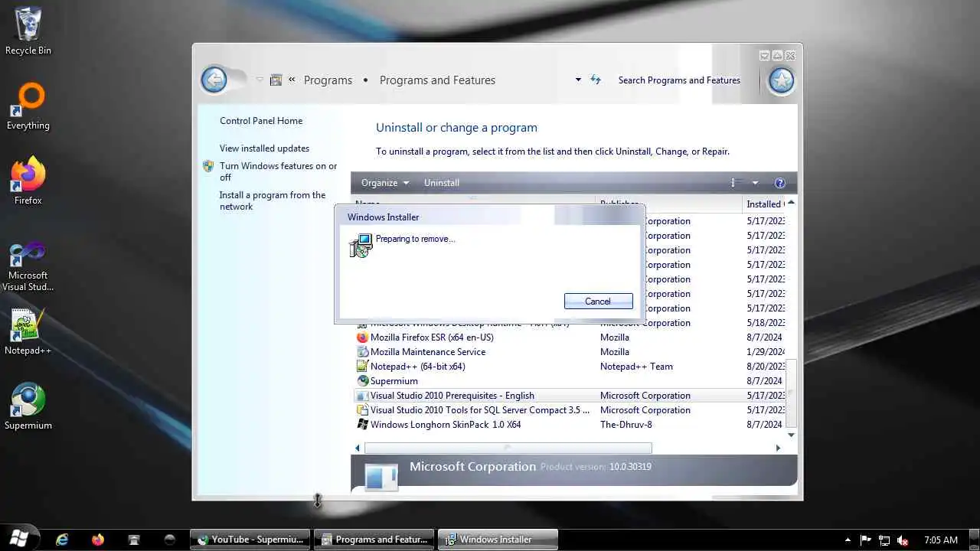The height and width of the screenshot is (551, 980).
Task: Click the Back navigation arrow
Action: 214,80
